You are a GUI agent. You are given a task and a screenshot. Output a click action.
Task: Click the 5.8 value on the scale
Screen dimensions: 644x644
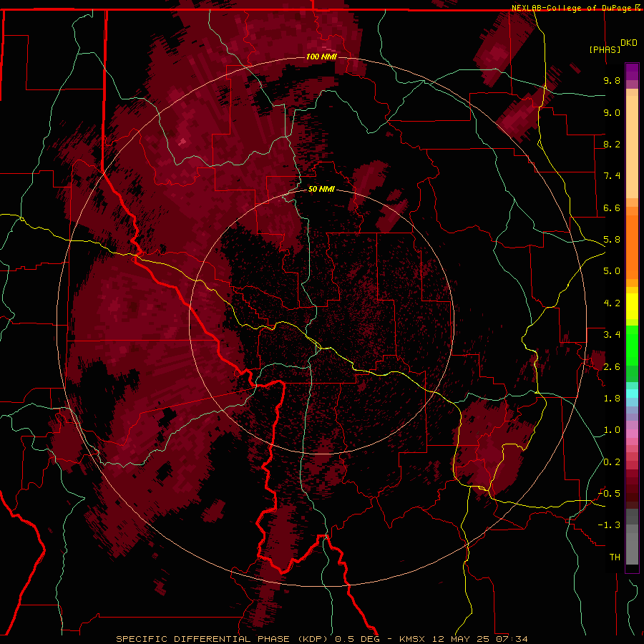tap(612, 240)
